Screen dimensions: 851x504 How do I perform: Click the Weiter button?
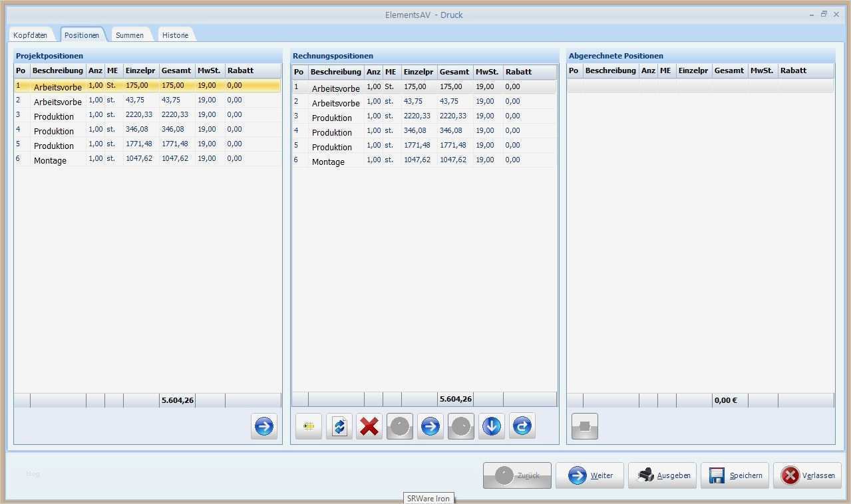[x=589, y=475]
